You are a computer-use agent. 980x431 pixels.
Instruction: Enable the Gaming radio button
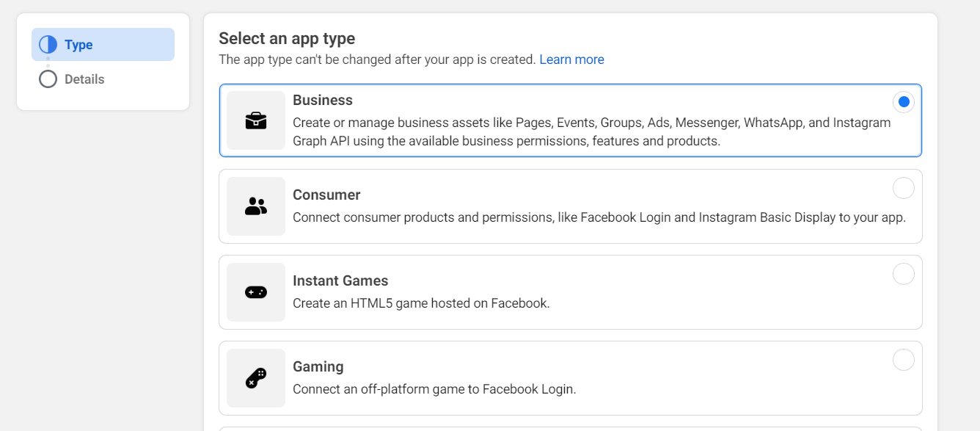(x=904, y=360)
